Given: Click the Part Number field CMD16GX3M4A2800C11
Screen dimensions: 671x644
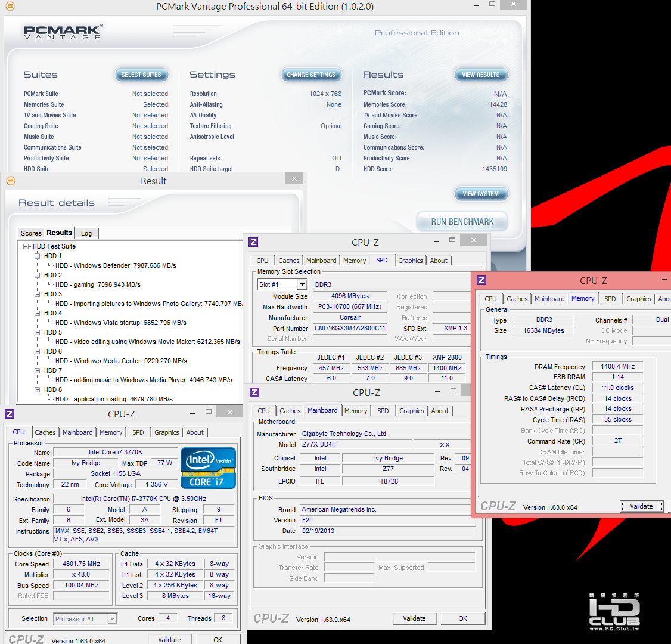Looking at the screenshot, I should [350, 328].
